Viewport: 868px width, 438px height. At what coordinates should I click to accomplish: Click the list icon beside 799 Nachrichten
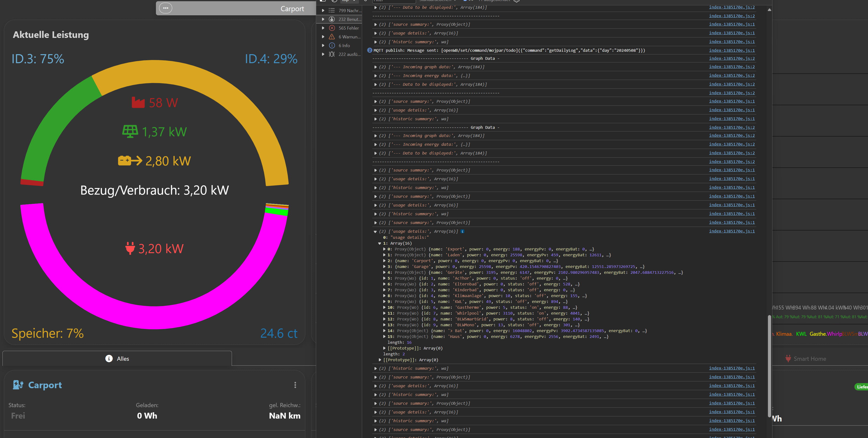[x=332, y=10]
